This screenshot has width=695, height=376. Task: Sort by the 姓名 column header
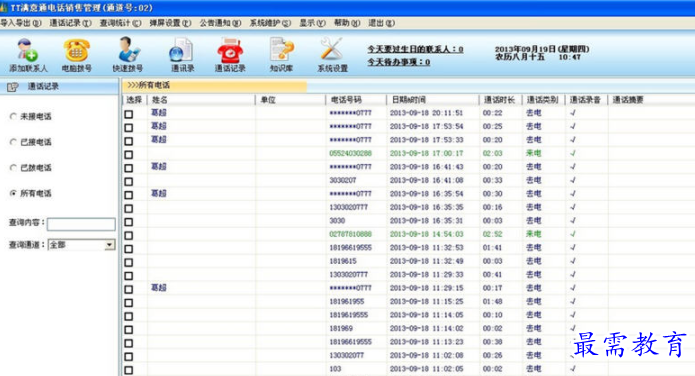(202, 100)
